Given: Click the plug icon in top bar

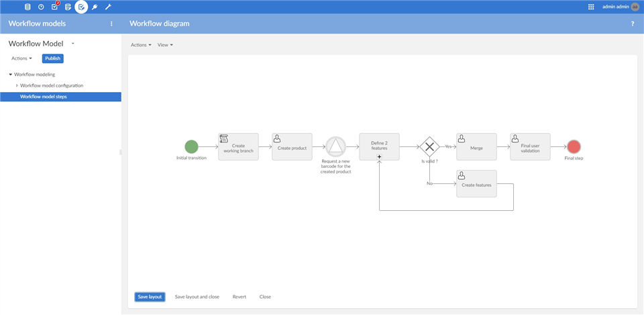Looking at the screenshot, I should click(x=95, y=7).
